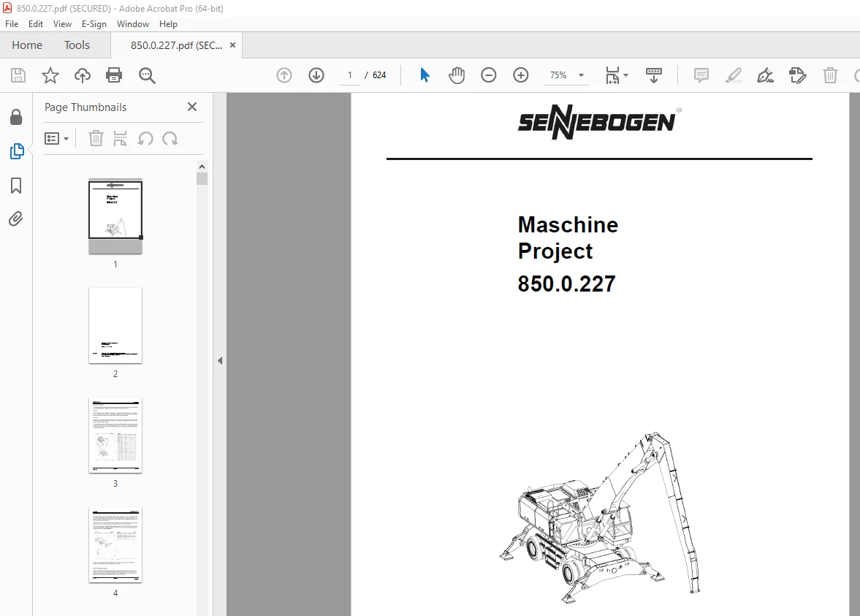This screenshot has width=860, height=616.
Task: Zoom out with the minus circle icon
Action: pyautogui.click(x=488, y=75)
